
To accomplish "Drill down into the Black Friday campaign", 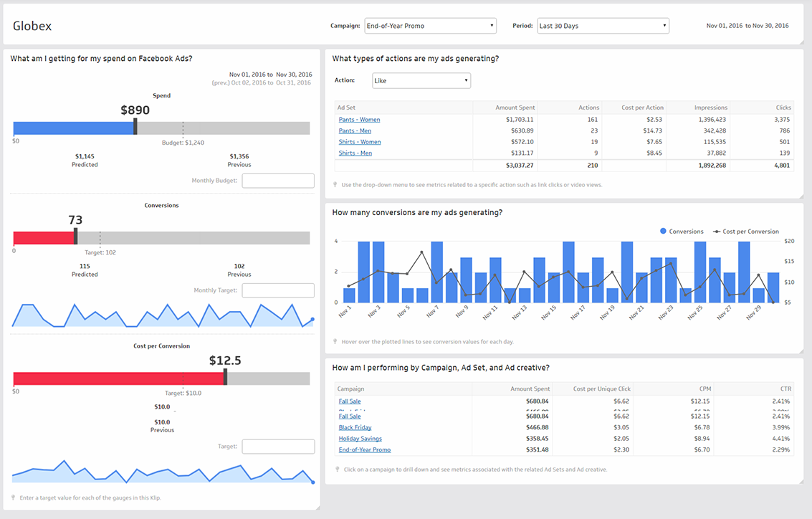I will [x=355, y=427].
